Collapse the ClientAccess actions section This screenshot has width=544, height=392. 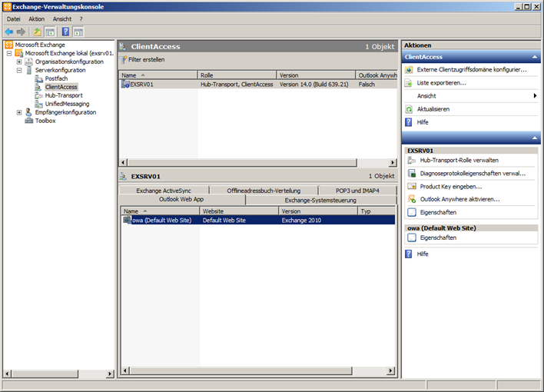pos(535,57)
